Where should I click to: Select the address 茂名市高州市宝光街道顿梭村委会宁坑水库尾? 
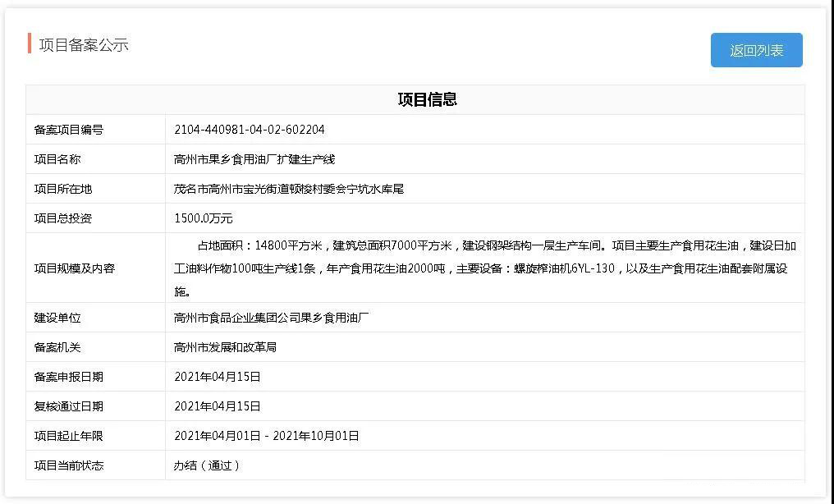pyautogui.click(x=289, y=189)
